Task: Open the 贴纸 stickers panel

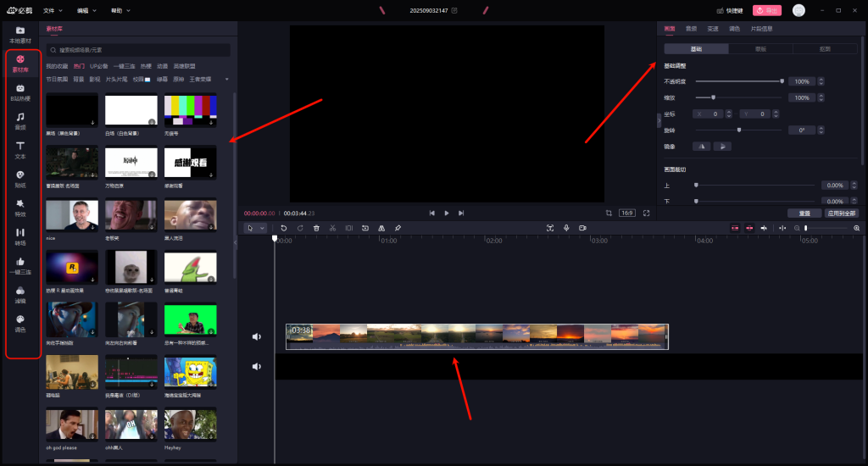Action: [x=20, y=178]
